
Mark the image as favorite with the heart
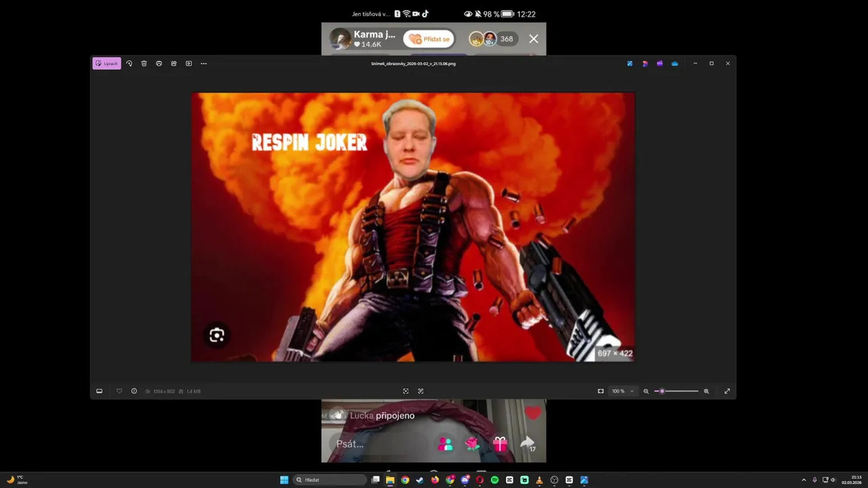pyautogui.click(x=119, y=391)
